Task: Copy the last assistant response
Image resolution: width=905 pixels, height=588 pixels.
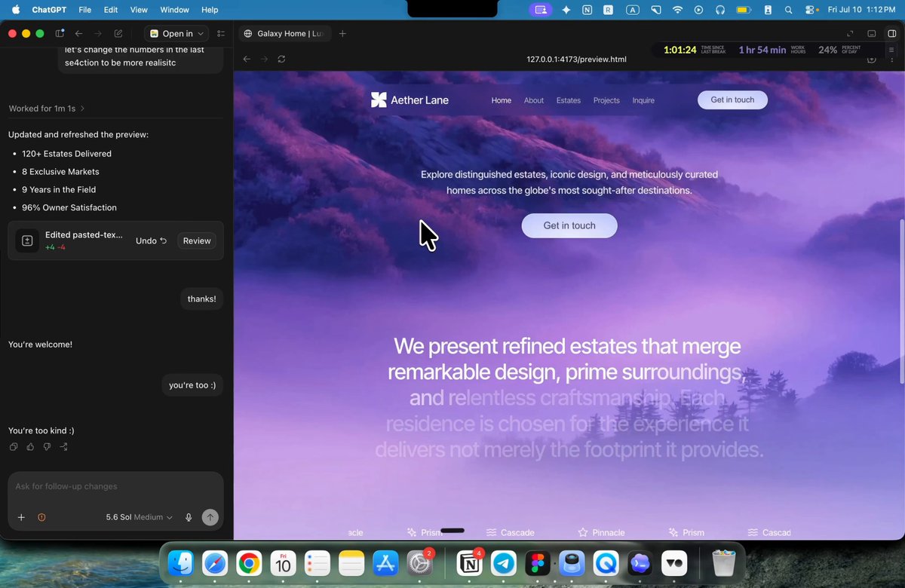Action: (14, 447)
